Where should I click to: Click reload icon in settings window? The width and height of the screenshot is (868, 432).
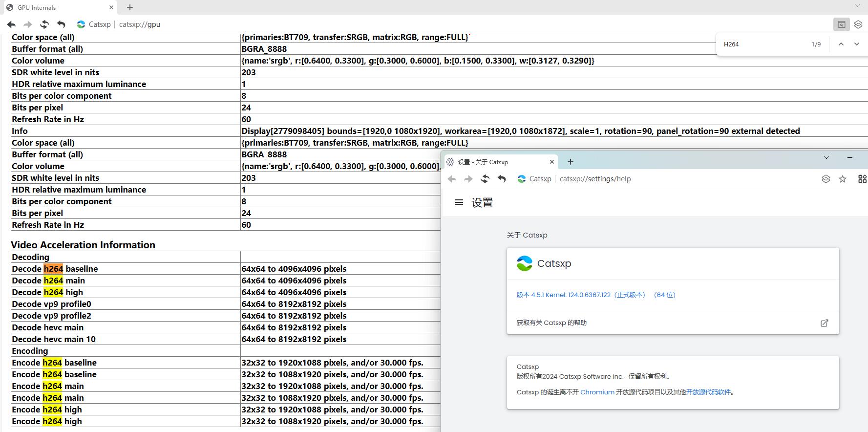tap(485, 179)
